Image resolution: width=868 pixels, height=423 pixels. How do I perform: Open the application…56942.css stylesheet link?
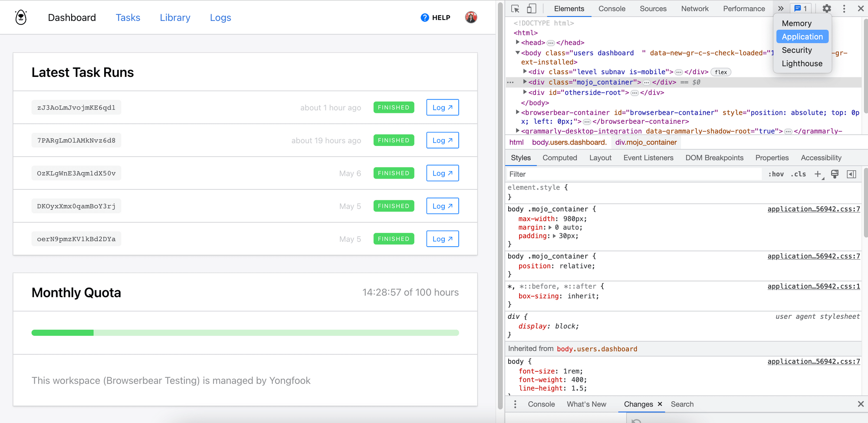(x=814, y=209)
